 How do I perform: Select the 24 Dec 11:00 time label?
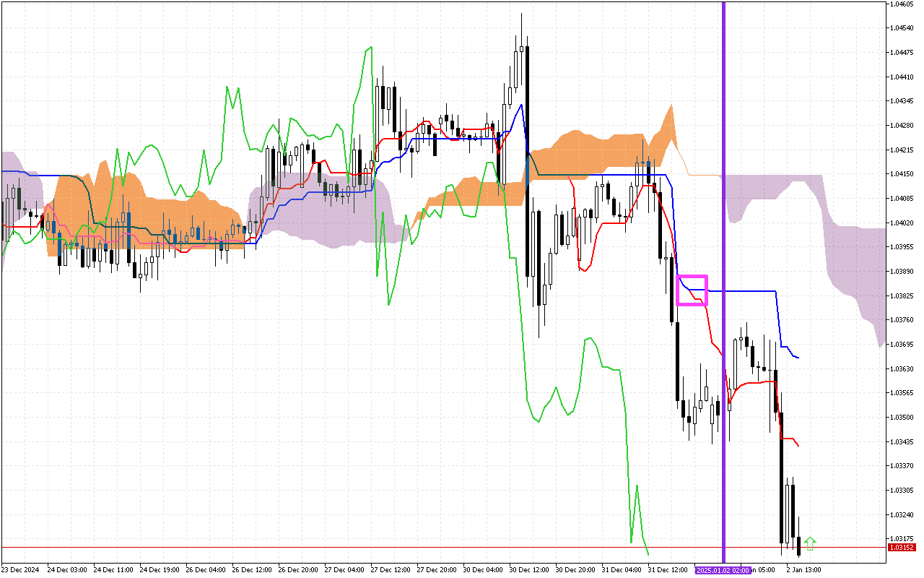coord(114,570)
